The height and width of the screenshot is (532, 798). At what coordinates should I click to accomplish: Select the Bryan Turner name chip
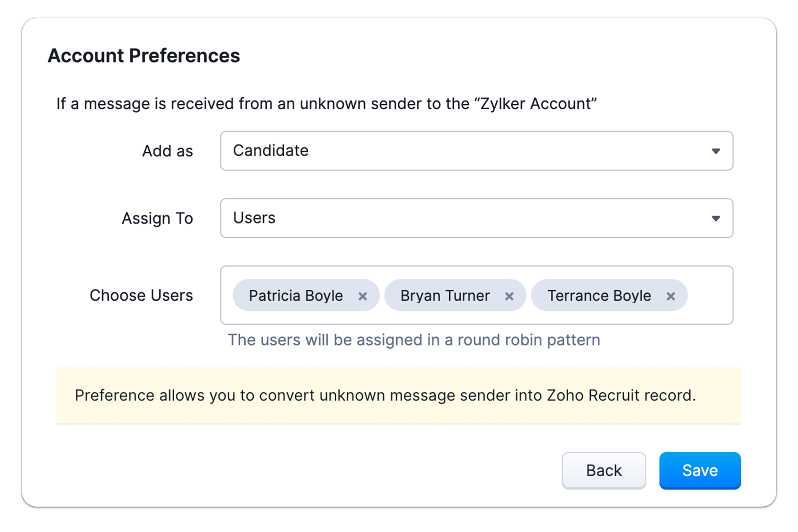pyautogui.click(x=445, y=296)
